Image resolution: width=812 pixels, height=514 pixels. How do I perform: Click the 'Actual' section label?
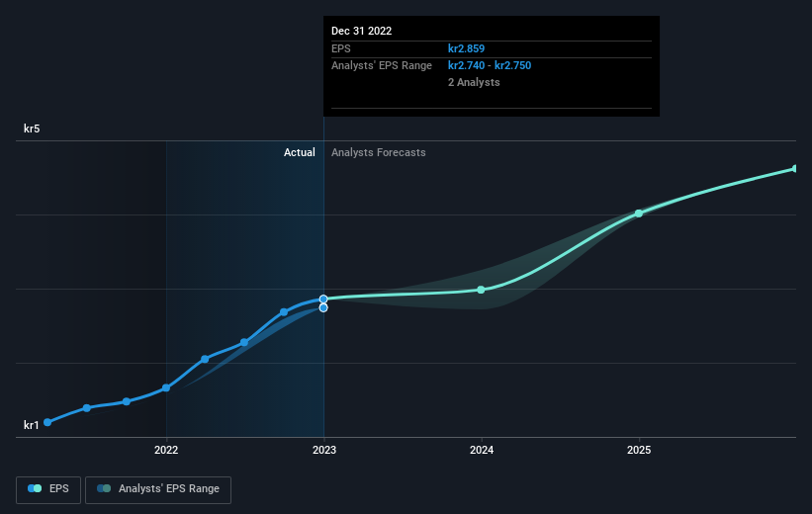click(300, 152)
